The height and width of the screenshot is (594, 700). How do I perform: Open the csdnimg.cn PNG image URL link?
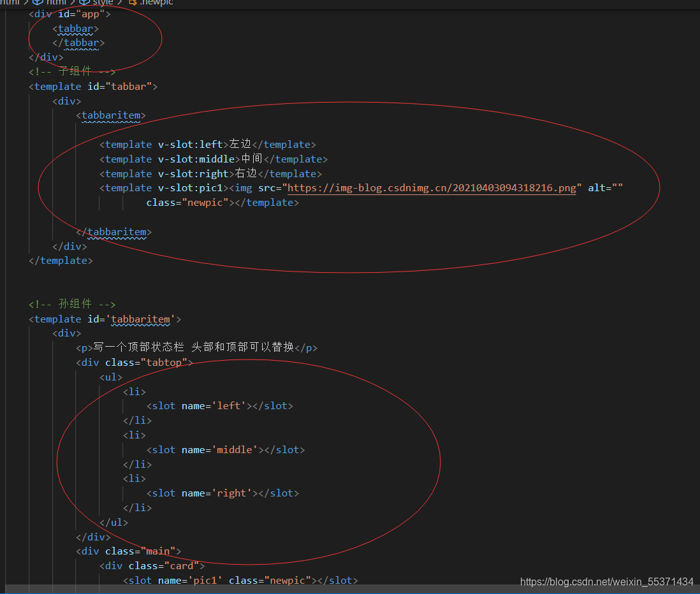[432, 188]
